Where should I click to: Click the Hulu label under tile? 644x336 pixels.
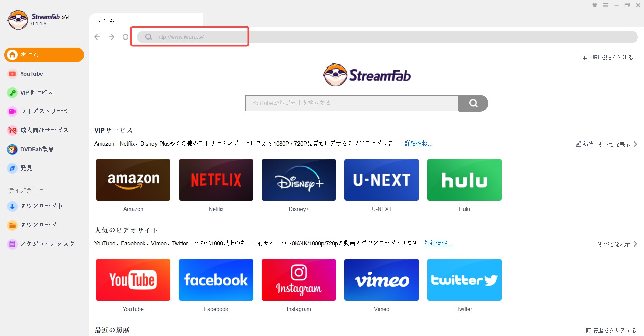464,209
